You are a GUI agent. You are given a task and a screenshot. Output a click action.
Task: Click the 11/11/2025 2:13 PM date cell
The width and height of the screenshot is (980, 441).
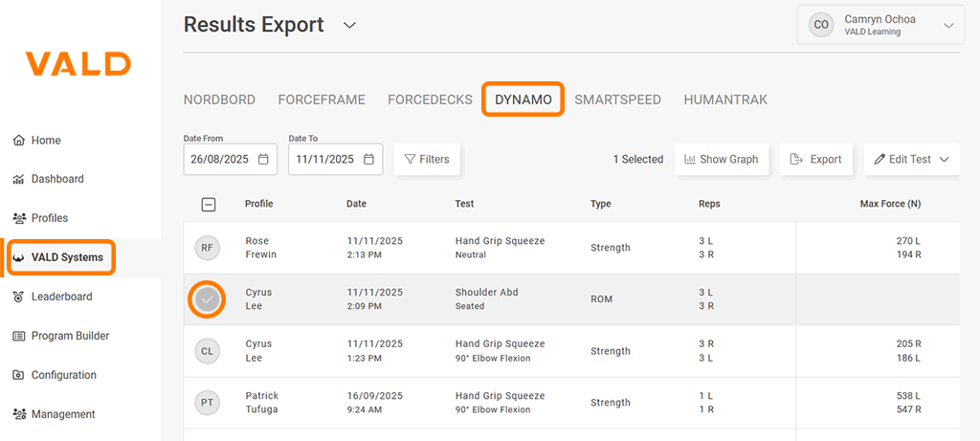tap(375, 248)
